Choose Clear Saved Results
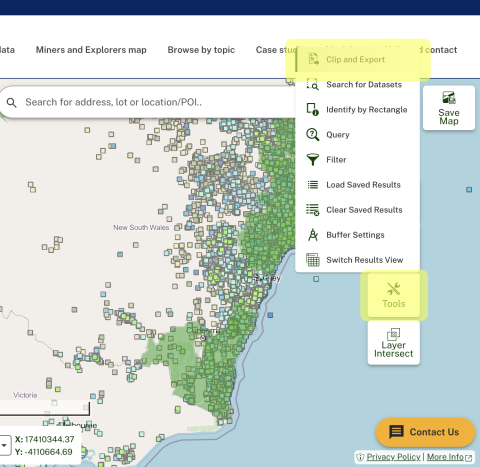Screen dimensions: 480x467 pos(357,210)
